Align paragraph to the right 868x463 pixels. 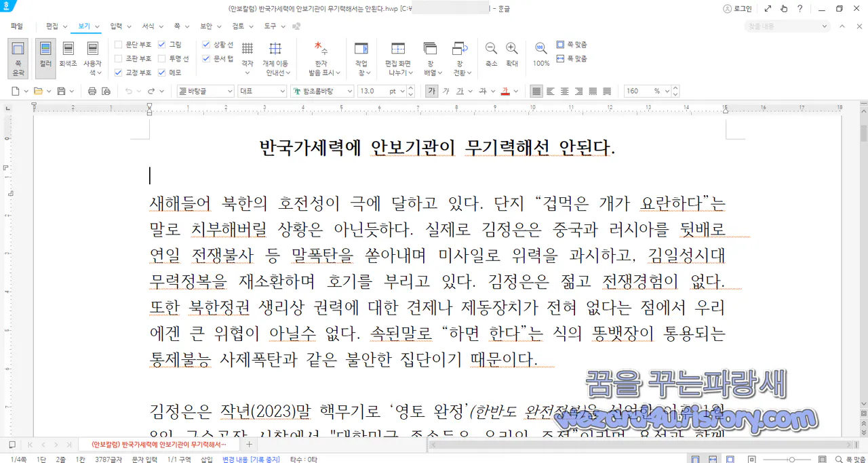[579, 91]
